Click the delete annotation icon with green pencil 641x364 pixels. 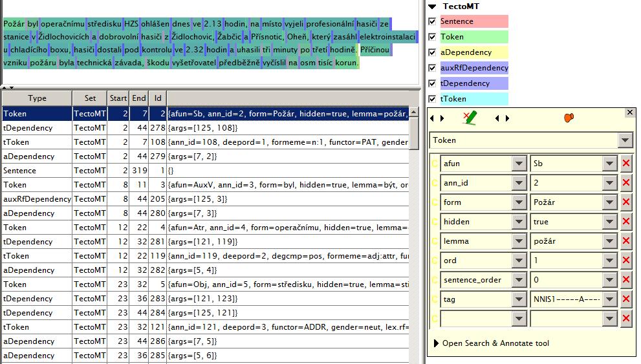470,118
